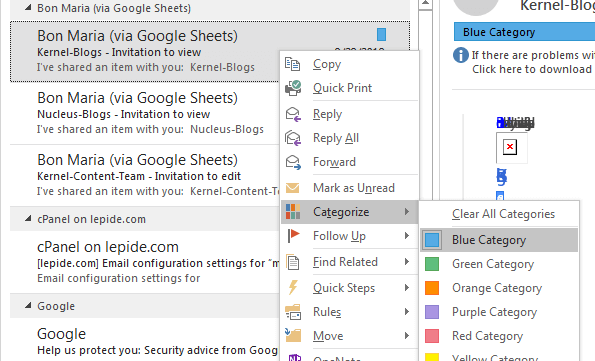Image resolution: width=595 pixels, height=361 pixels.
Task: Click the blue category marker on selected email
Action: click(381, 34)
